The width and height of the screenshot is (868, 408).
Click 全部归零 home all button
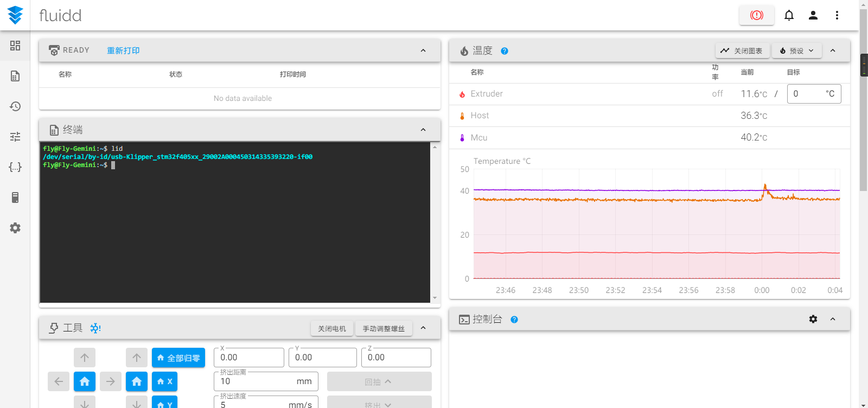click(x=178, y=358)
